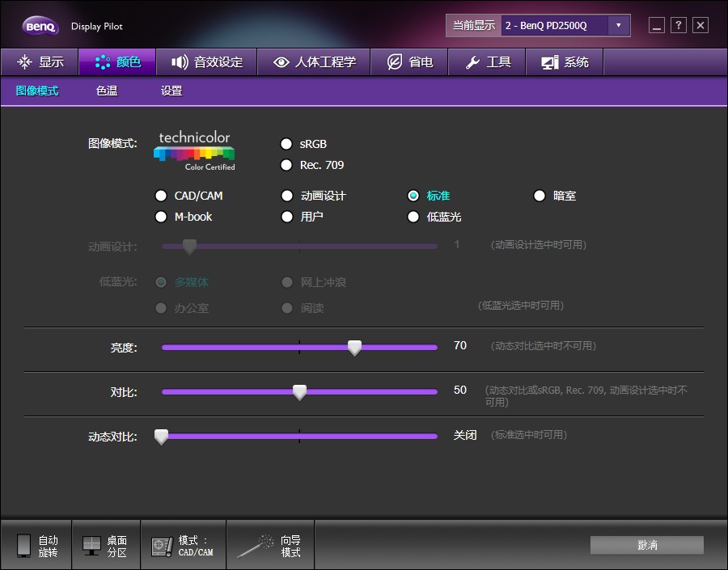Enable the 暗室 (Darkroom) mode
Viewport: 728px width, 570px height.
coord(539,195)
